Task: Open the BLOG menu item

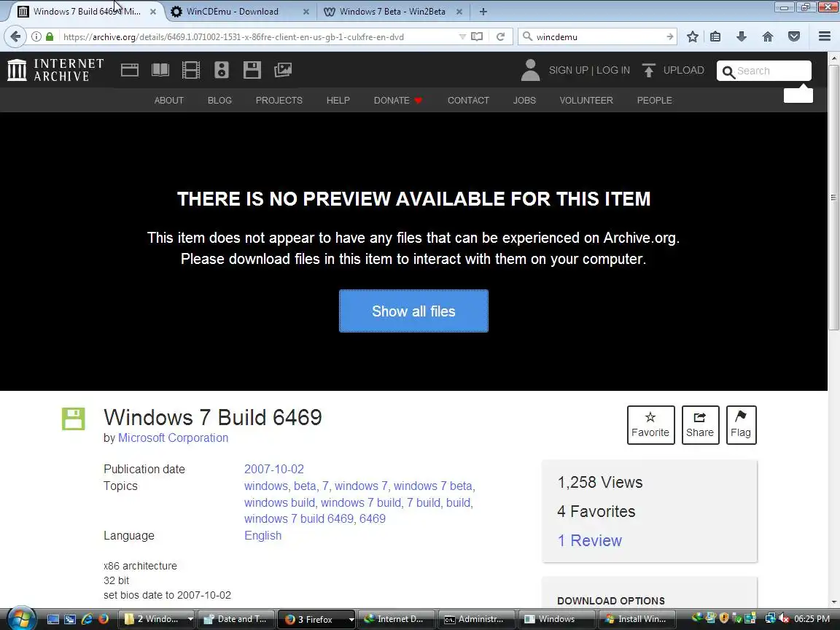Action: point(219,100)
